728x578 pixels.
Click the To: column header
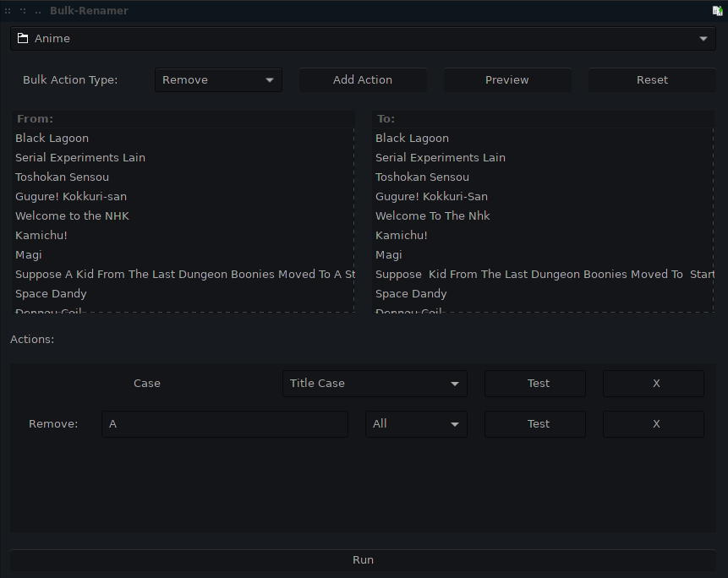pos(544,119)
